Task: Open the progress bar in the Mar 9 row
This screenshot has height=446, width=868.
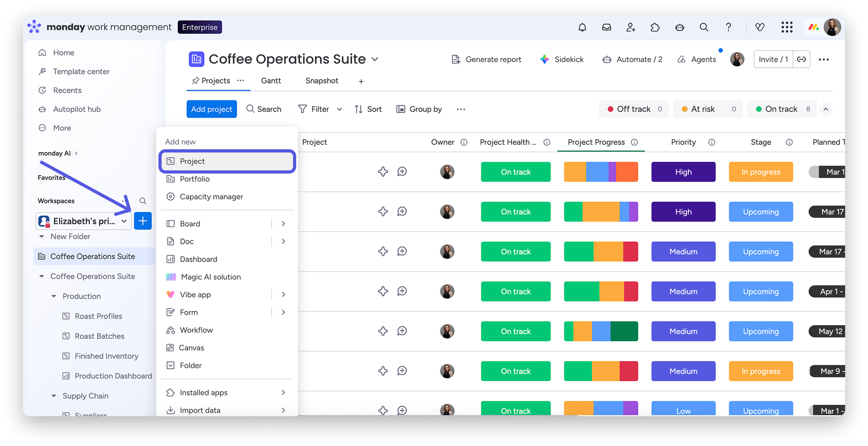Action: [x=601, y=371]
